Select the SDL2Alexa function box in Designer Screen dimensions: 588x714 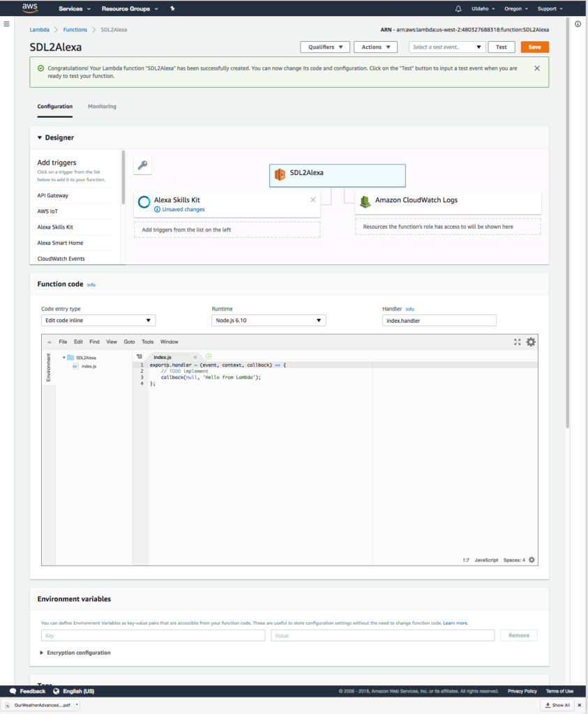337,175
